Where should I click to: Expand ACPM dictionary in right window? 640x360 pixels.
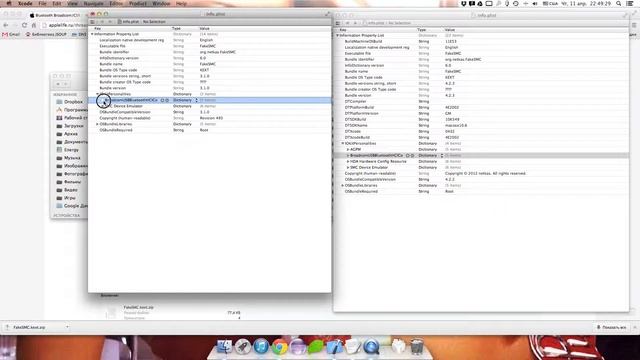pos(348,150)
